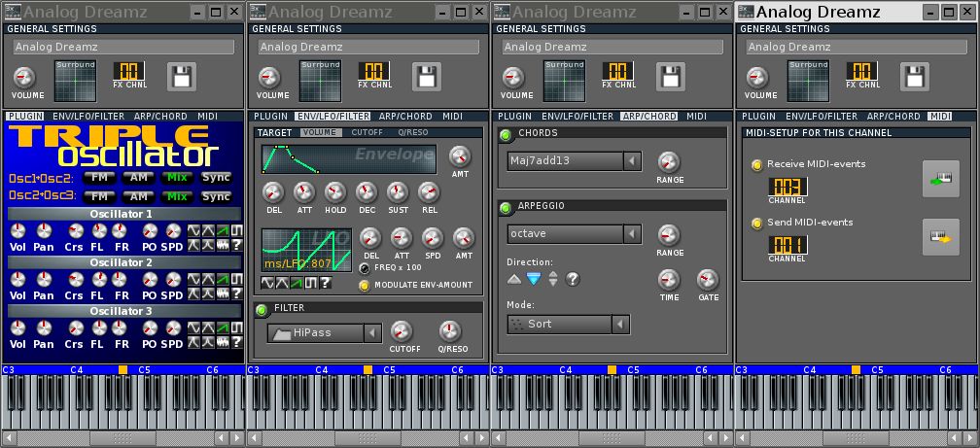The width and height of the screenshot is (980, 448).
Task: Select the VOLUME envelope target tab
Action: [321, 132]
